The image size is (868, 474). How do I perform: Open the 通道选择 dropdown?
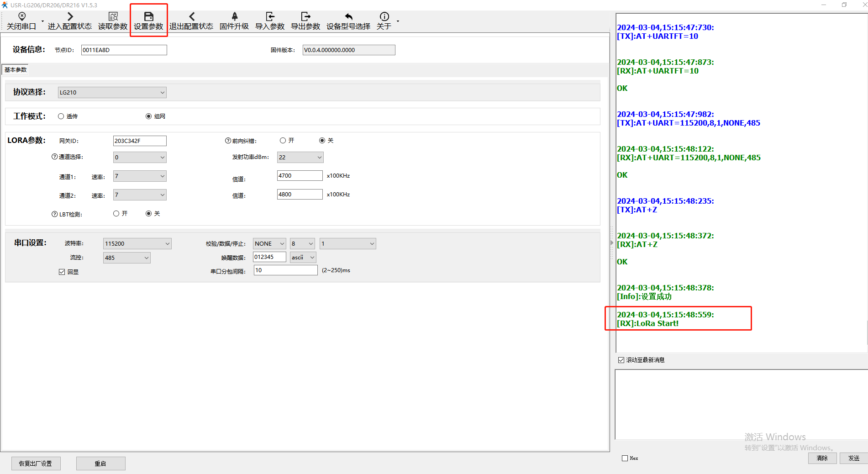(x=140, y=157)
